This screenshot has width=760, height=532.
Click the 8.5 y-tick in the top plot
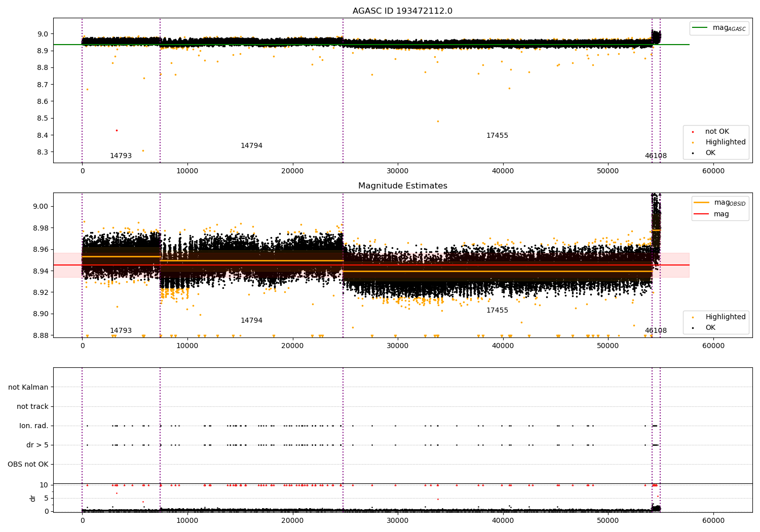tap(43, 119)
